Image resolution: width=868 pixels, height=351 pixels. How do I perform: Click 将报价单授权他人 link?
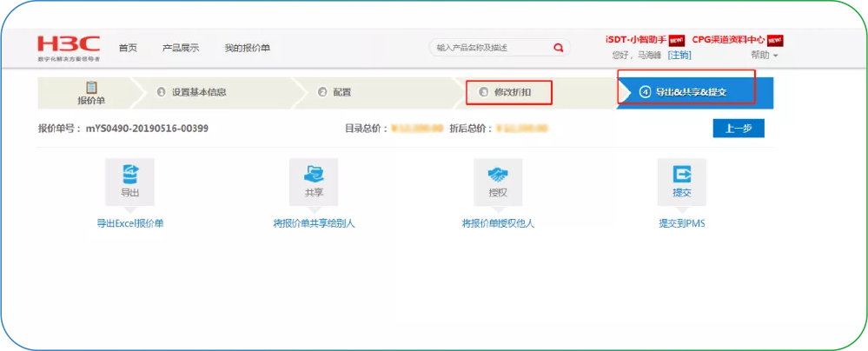498,223
